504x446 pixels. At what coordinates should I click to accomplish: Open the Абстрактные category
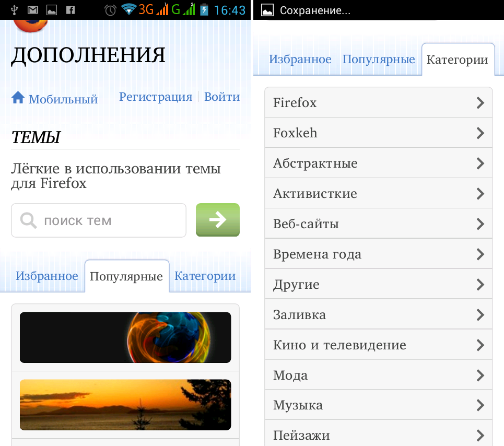click(x=379, y=163)
